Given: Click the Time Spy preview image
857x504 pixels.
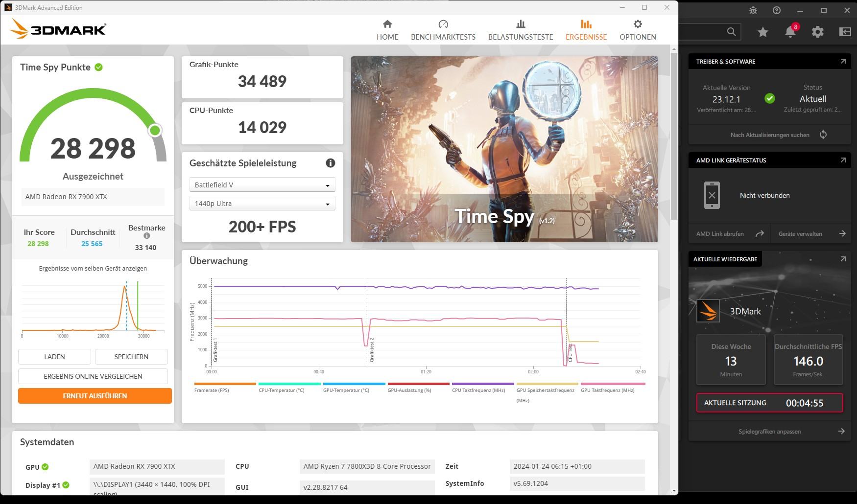Looking at the screenshot, I should click(504, 149).
